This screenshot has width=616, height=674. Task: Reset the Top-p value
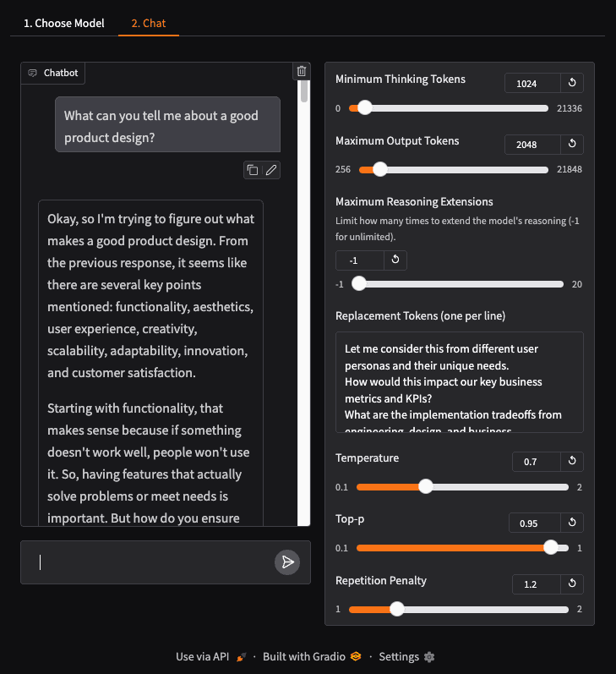point(572,523)
